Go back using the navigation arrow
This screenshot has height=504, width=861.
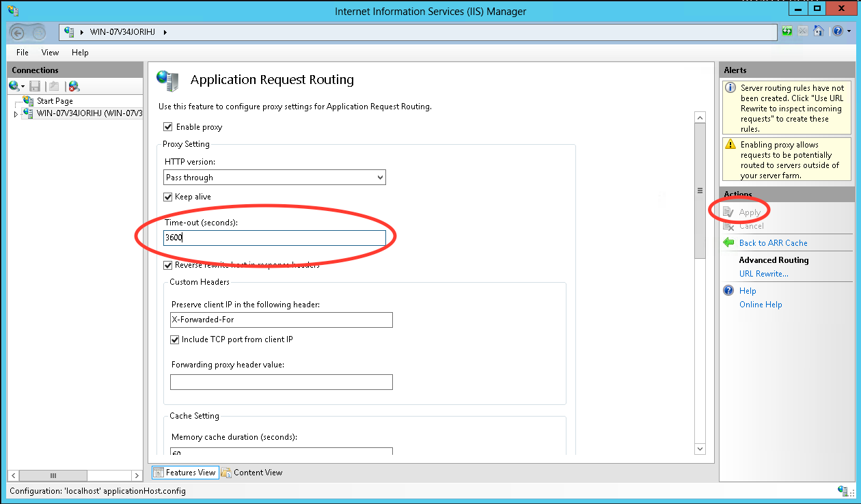pyautogui.click(x=18, y=32)
